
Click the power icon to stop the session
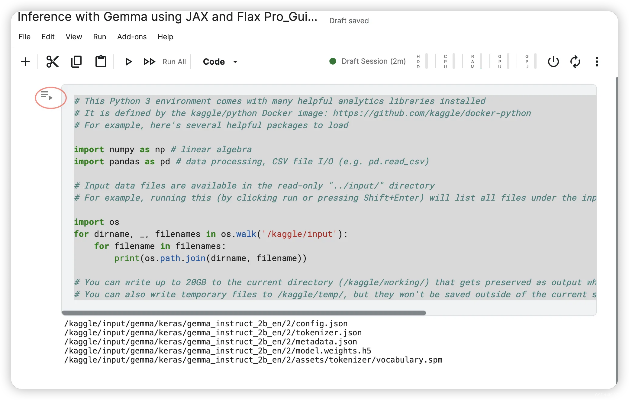(x=553, y=61)
